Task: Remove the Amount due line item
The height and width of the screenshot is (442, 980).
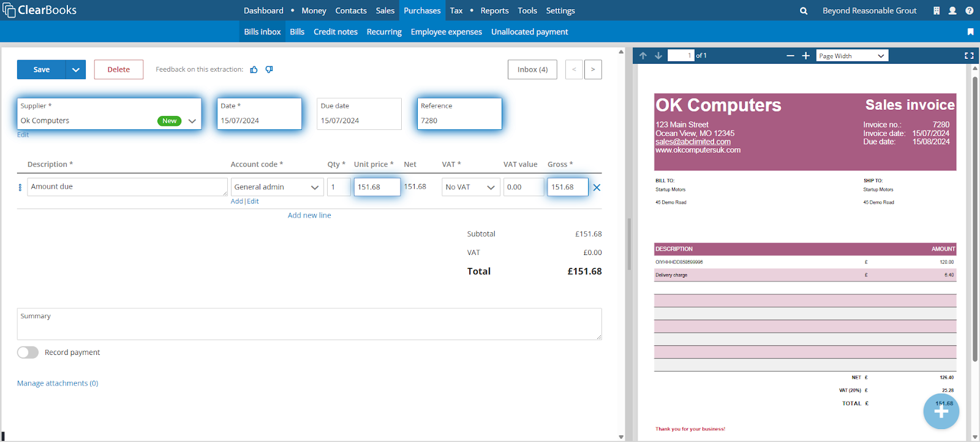Action: coord(597,188)
